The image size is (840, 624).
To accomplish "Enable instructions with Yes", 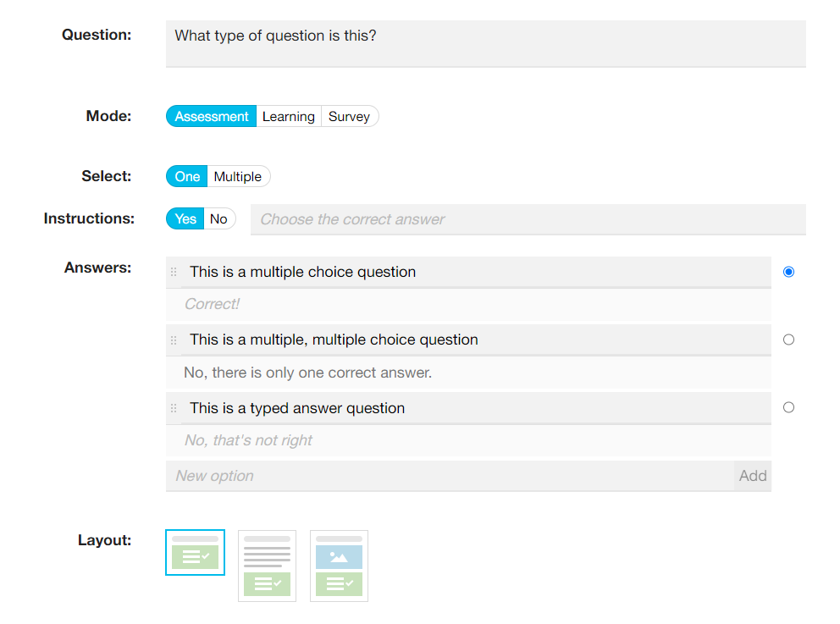I will click(185, 218).
